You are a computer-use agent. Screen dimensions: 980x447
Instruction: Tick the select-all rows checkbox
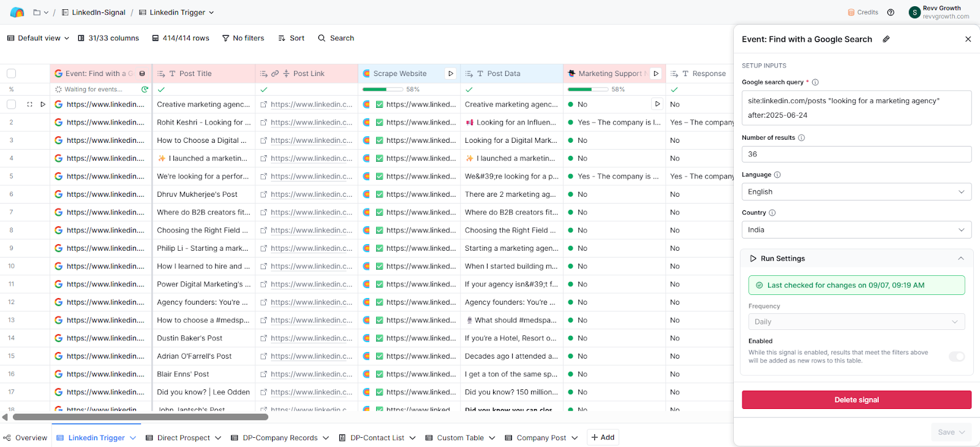(x=11, y=74)
